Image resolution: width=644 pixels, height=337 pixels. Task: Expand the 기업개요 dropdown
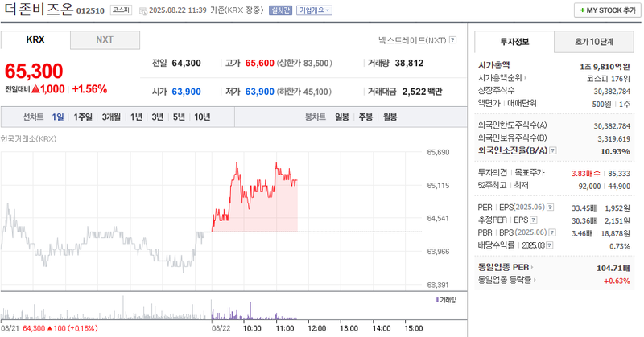(x=314, y=10)
